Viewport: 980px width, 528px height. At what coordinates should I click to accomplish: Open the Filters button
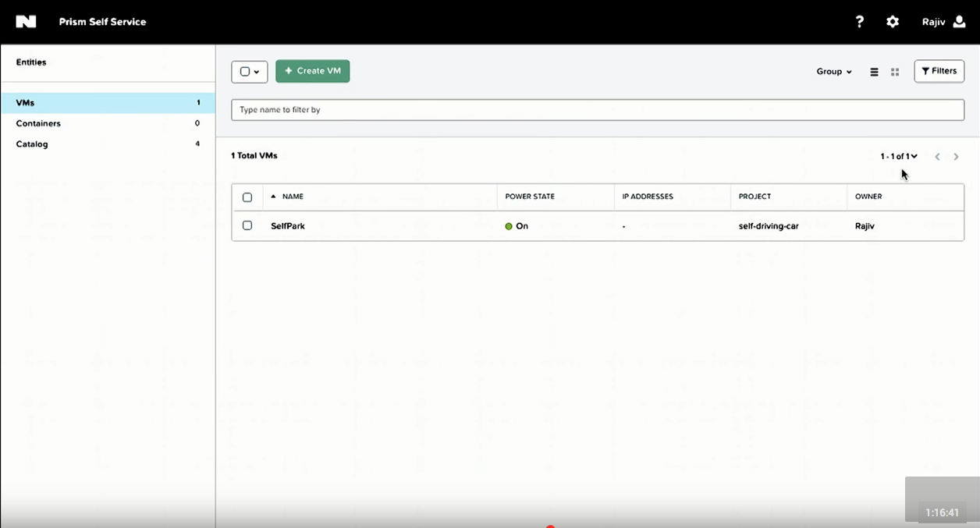click(939, 71)
